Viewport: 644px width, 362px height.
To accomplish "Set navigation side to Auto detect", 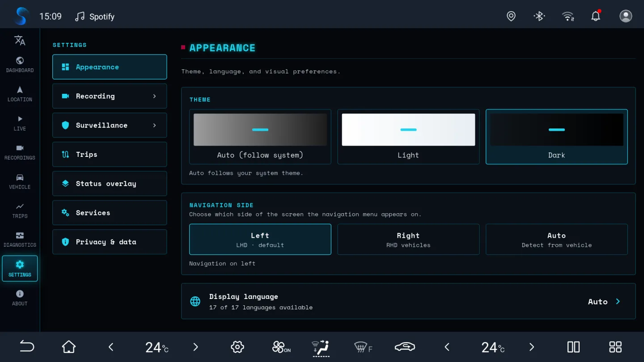I will [557, 240].
